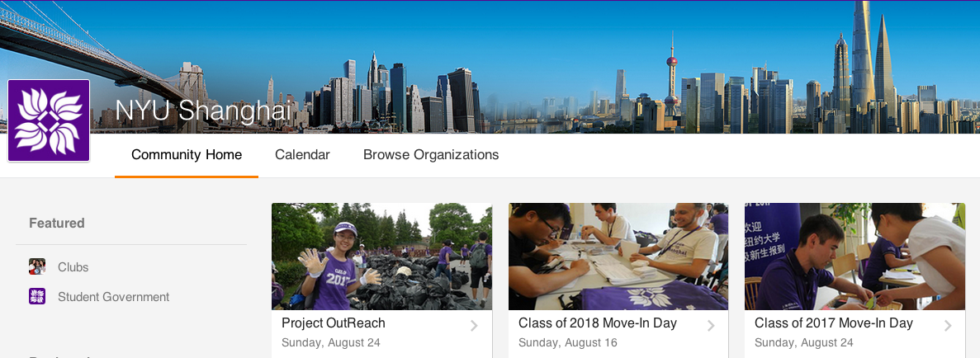
Task: Switch to the Community Home tab
Action: coord(187,155)
